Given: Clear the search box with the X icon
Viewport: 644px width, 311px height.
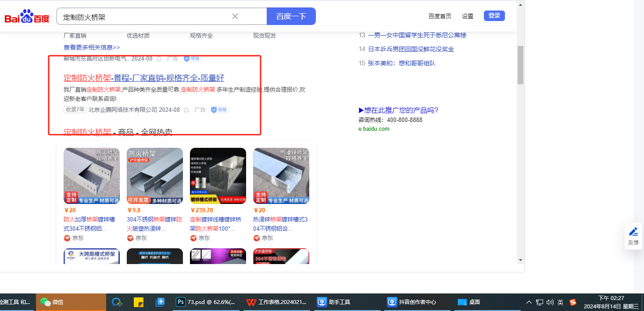Looking at the screenshot, I should click(x=235, y=16).
